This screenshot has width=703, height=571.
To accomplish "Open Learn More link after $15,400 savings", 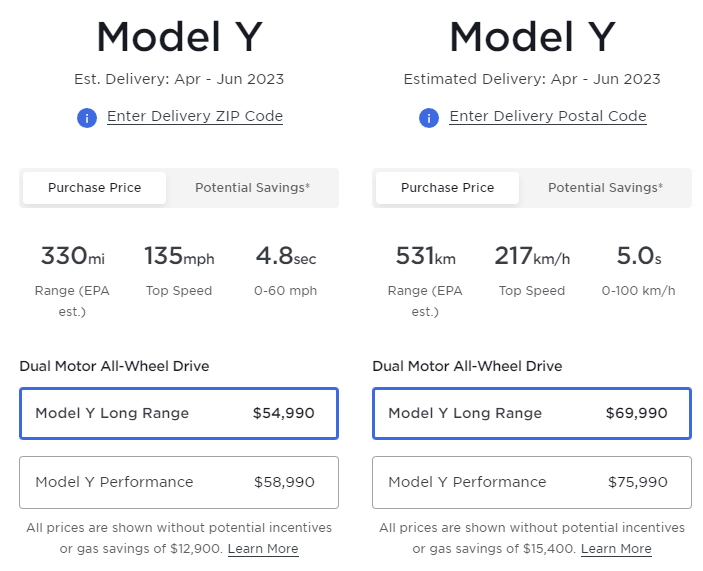I will pos(616,549).
